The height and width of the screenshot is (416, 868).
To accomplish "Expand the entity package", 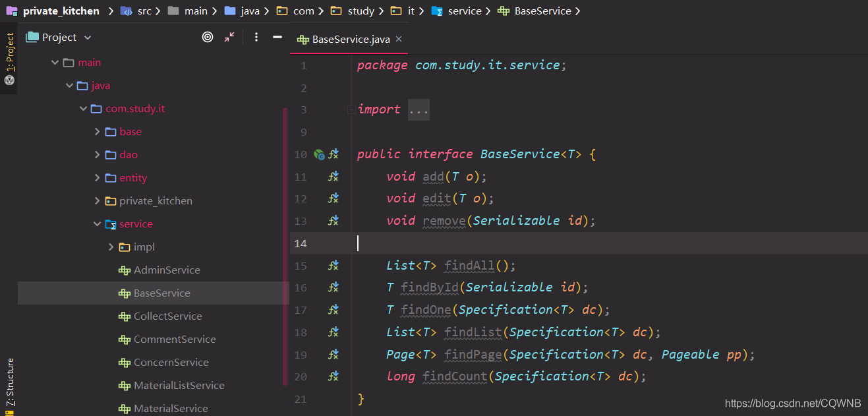I will click(x=97, y=178).
